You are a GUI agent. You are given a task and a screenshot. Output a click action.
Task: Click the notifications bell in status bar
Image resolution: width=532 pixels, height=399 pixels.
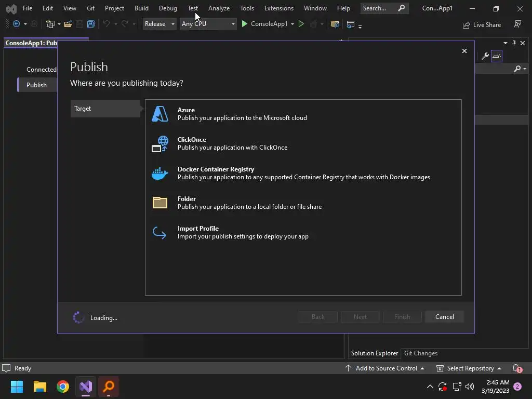517,368
